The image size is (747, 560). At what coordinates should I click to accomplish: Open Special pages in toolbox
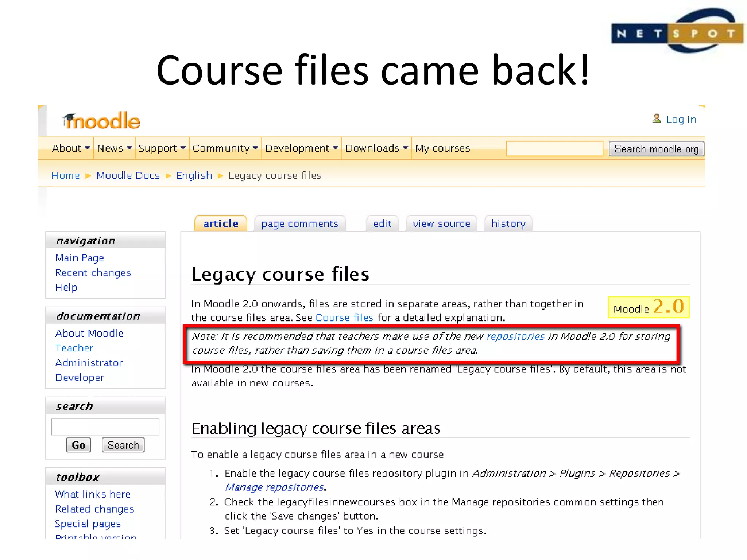click(88, 524)
